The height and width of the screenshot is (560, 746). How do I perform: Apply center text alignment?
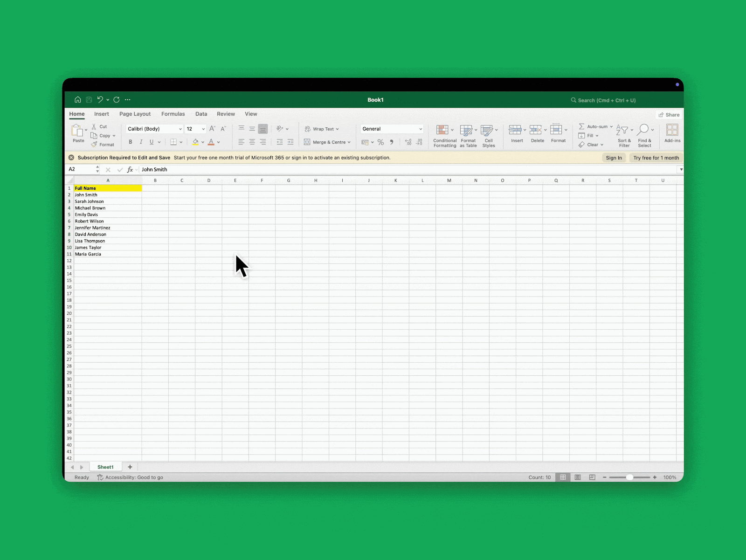pos(252,142)
